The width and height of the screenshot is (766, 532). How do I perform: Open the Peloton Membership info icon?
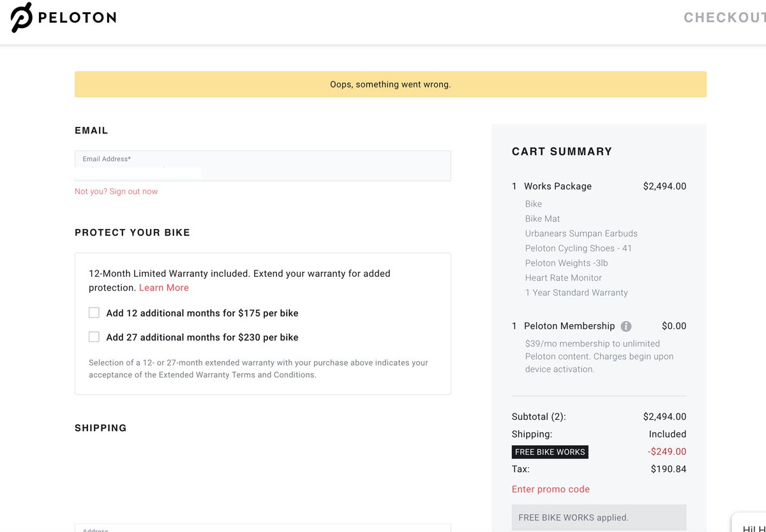coord(626,326)
